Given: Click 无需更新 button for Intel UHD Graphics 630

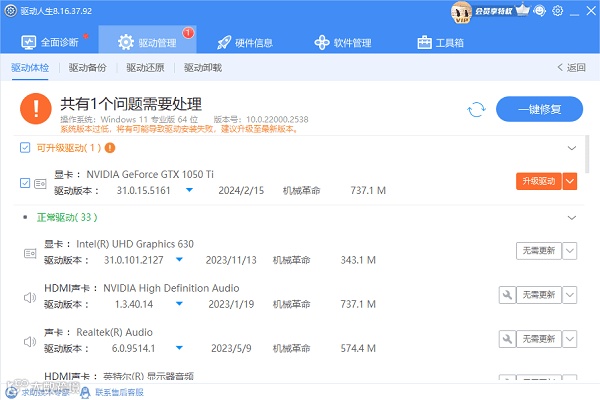Looking at the screenshot, I should pyautogui.click(x=539, y=251).
